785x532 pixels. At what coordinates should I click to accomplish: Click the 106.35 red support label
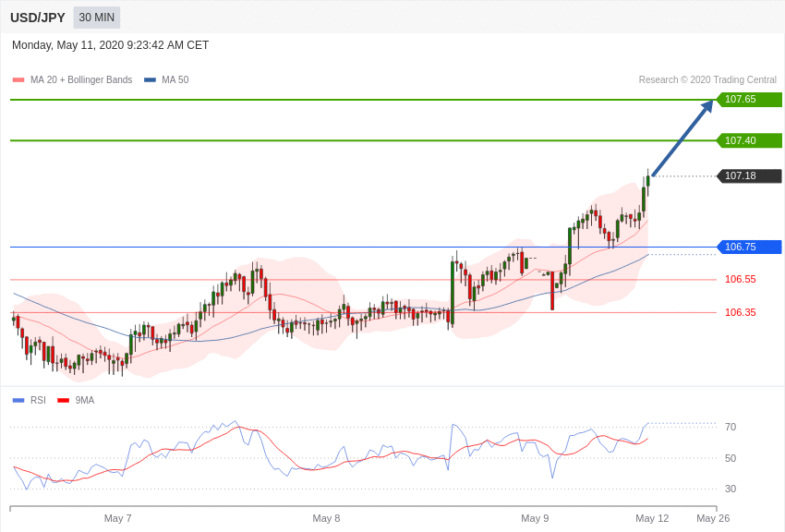point(741,312)
